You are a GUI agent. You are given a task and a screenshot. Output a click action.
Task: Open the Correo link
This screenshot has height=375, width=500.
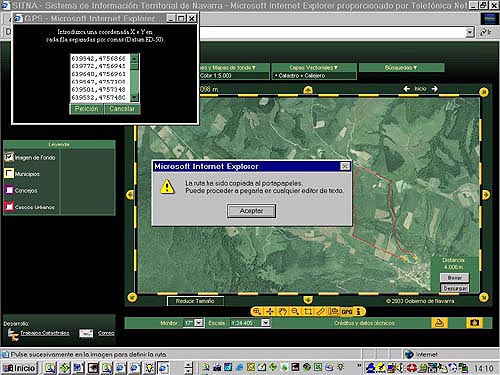click(106, 333)
